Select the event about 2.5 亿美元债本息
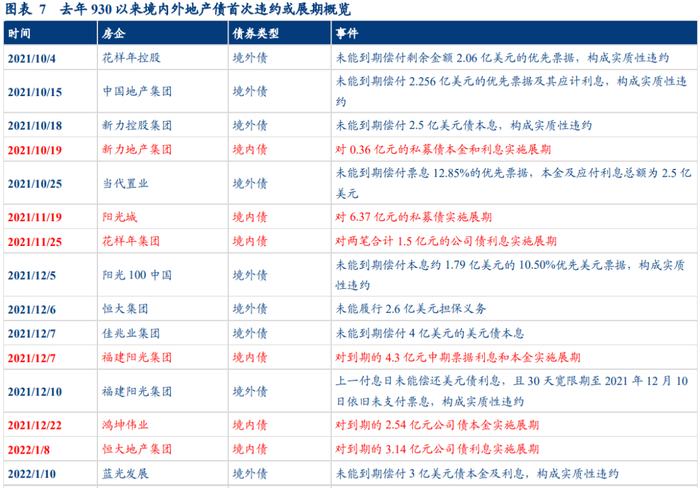This screenshot has width=700, height=488. point(464,125)
